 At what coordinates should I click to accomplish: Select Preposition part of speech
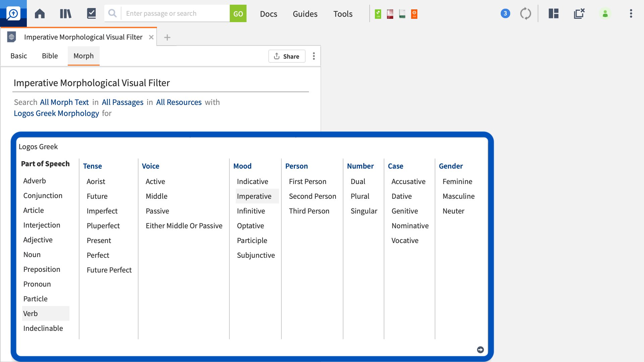pos(42,269)
